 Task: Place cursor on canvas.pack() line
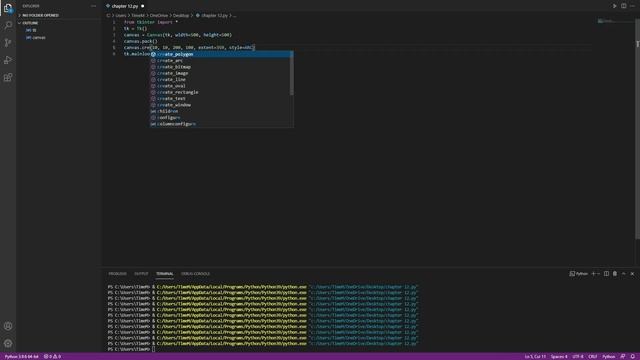point(140,41)
